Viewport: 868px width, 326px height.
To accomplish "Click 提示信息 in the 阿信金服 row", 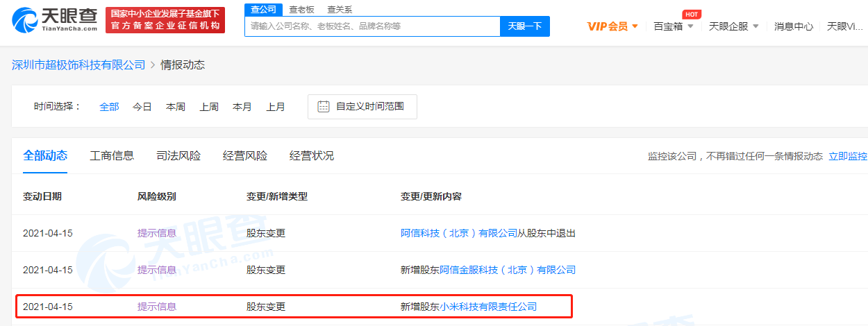I will [157, 270].
